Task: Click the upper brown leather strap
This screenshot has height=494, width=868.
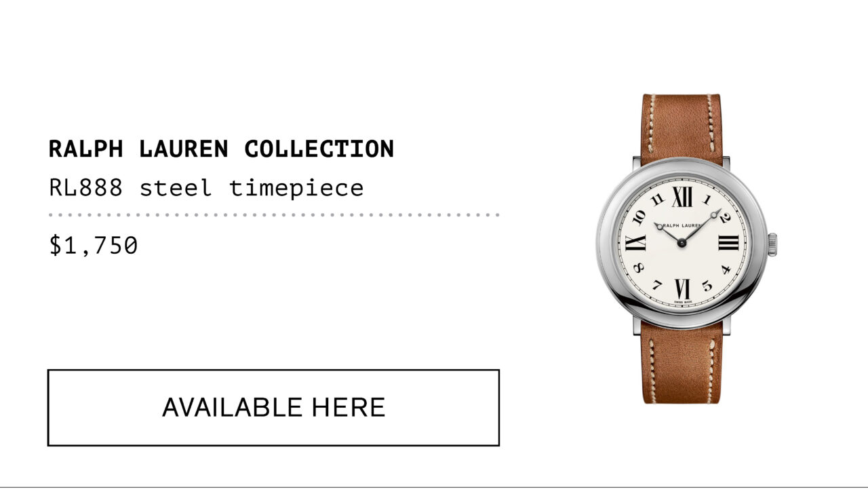Action: 682,128
